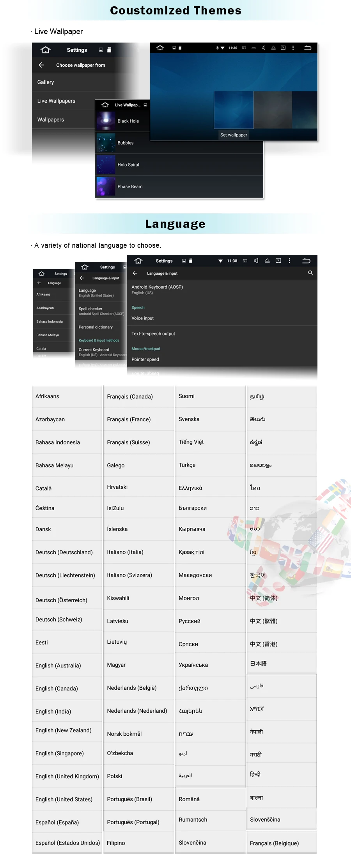Tap eject icon in wallpaper preview status bar

click(x=273, y=48)
